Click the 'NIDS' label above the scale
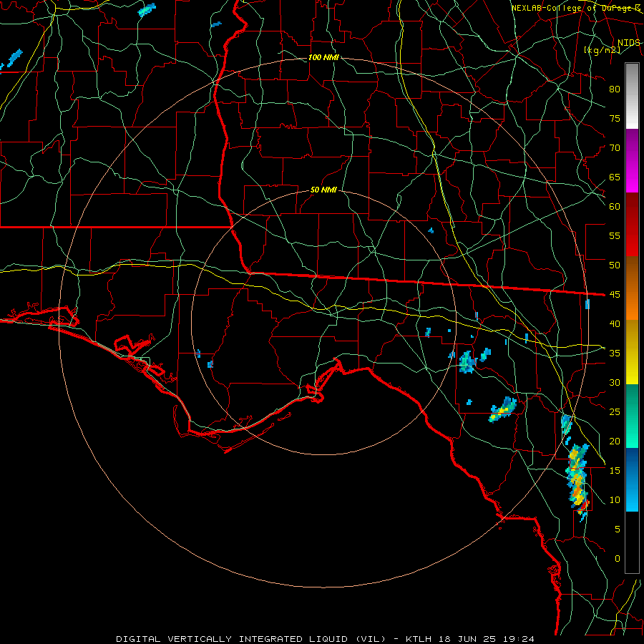The width and height of the screenshot is (644, 644). point(629,43)
